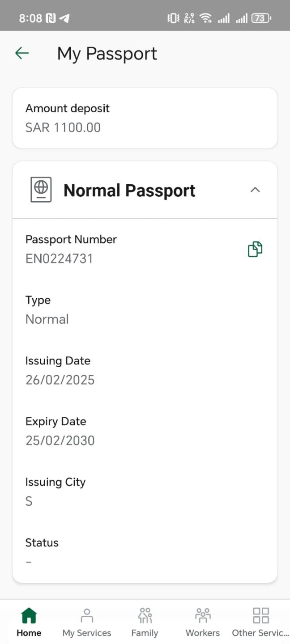Open the Family tab label
The image size is (290, 644).
coord(145,633)
